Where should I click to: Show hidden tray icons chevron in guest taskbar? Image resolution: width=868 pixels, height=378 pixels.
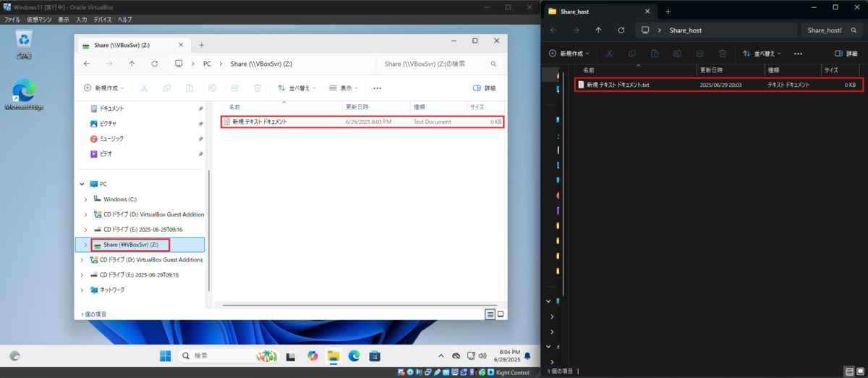pyautogui.click(x=441, y=356)
